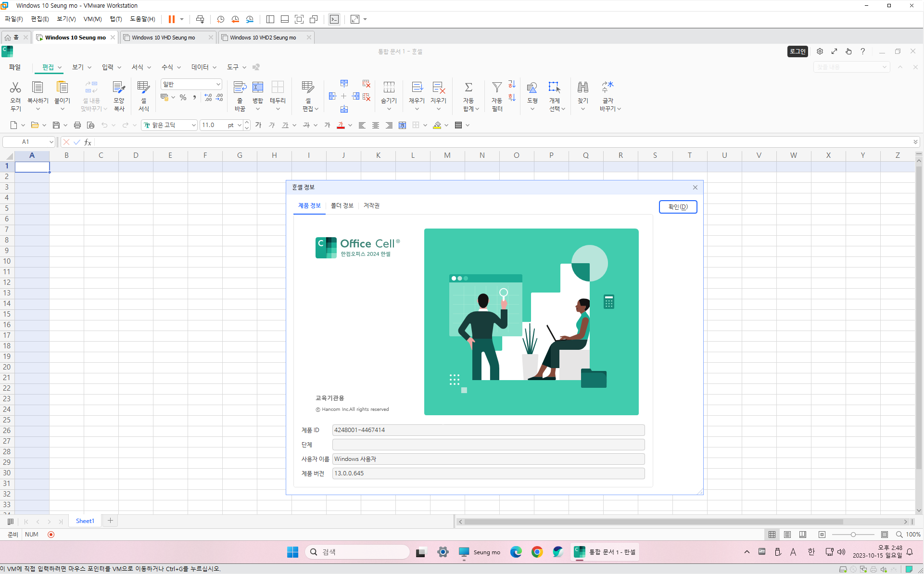Viewport: 924px width, 574px height.
Task: Toggle center horizontal alignment
Action: pos(375,125)
